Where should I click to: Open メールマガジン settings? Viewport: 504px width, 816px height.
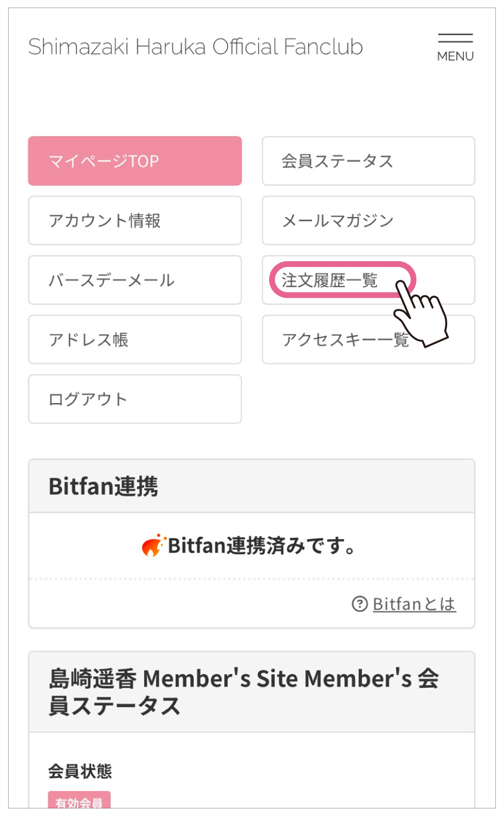click(x=368, y=221)
